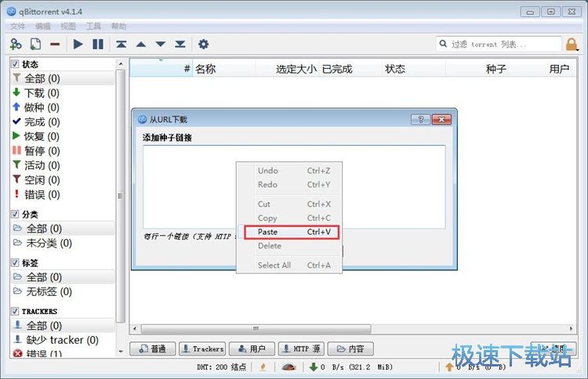Open the 帮助 menu
This screenshot has height=379, width=588.
click(x=118, y=26)
